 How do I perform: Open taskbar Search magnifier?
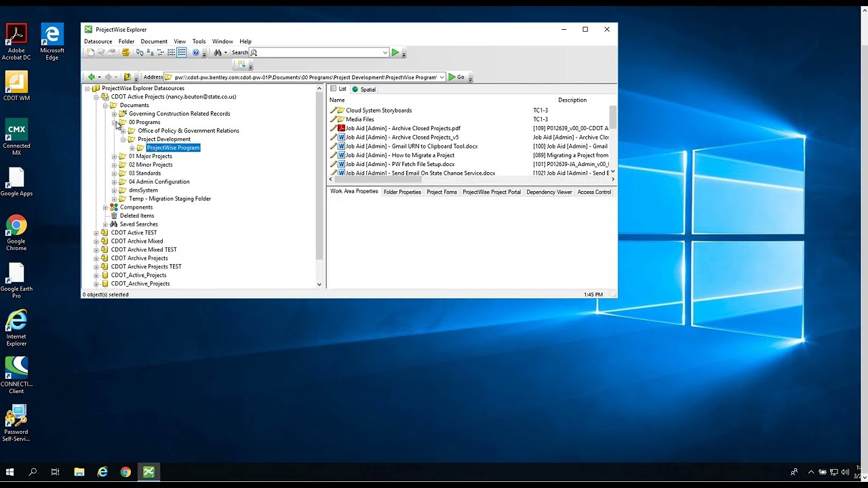33,472
